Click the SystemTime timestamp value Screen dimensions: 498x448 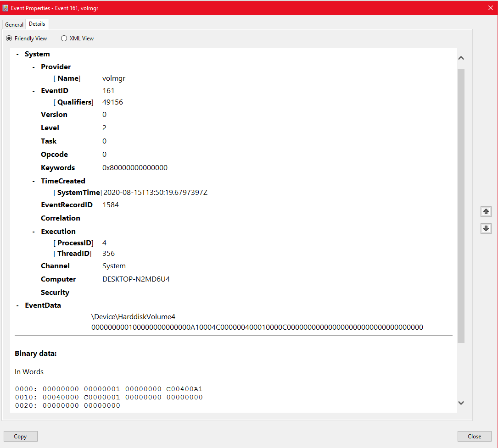click(x=155, y=193)
